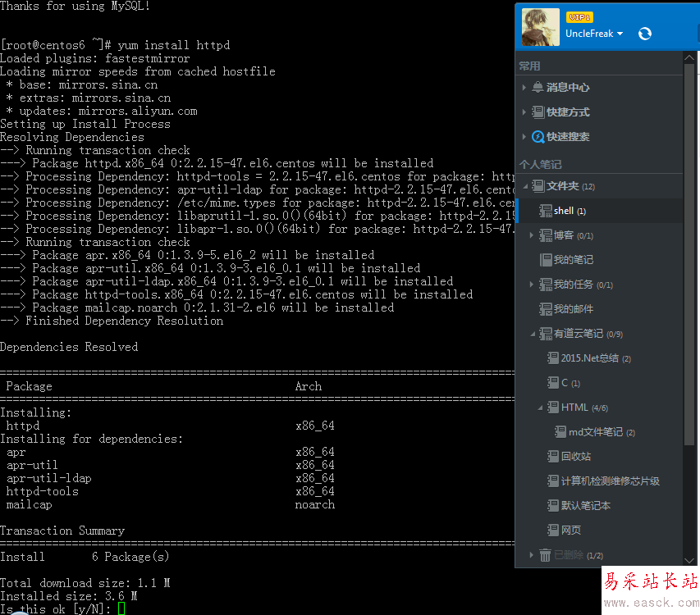
Task: Collapse the 文件夹 tree arrow
Action: (525, 186)
